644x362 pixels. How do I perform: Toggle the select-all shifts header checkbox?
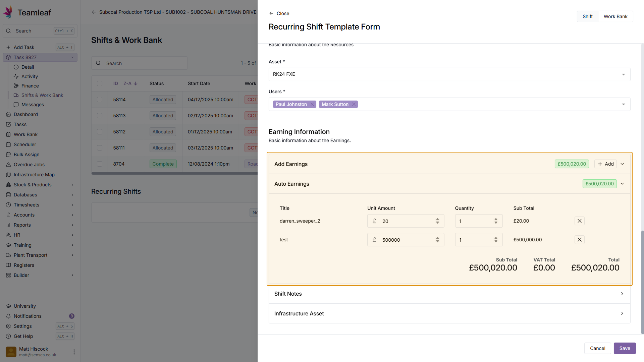[100, 83]
